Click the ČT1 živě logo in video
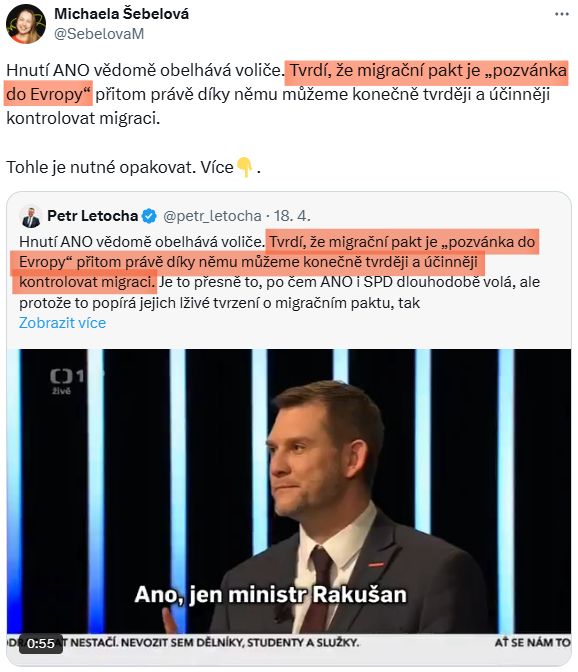The width and height of the screenshot is (578, 672). pos(67,381)
